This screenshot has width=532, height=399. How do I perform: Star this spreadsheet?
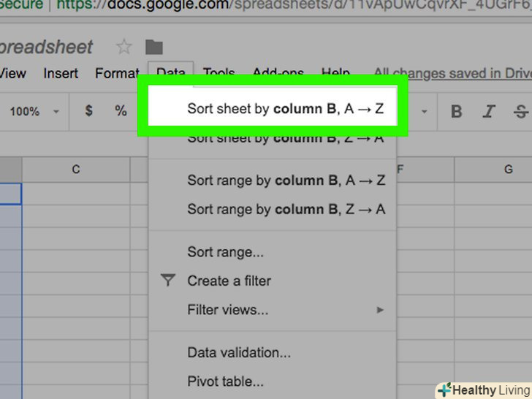tap(124, 47)
